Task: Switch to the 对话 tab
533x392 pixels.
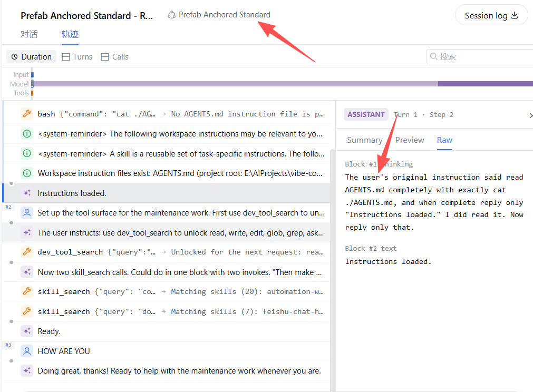Action: (x=29, y=34)
